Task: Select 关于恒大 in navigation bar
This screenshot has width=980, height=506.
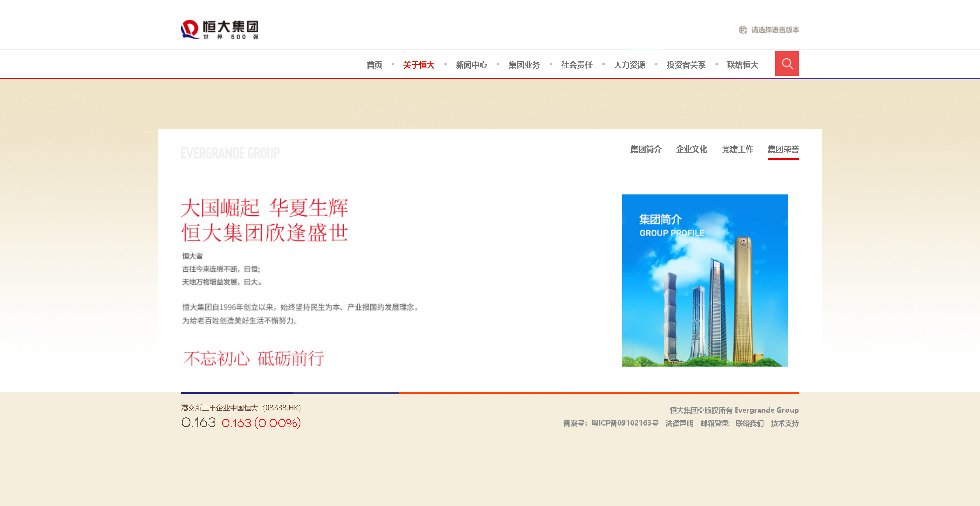Action: point(419,65)
